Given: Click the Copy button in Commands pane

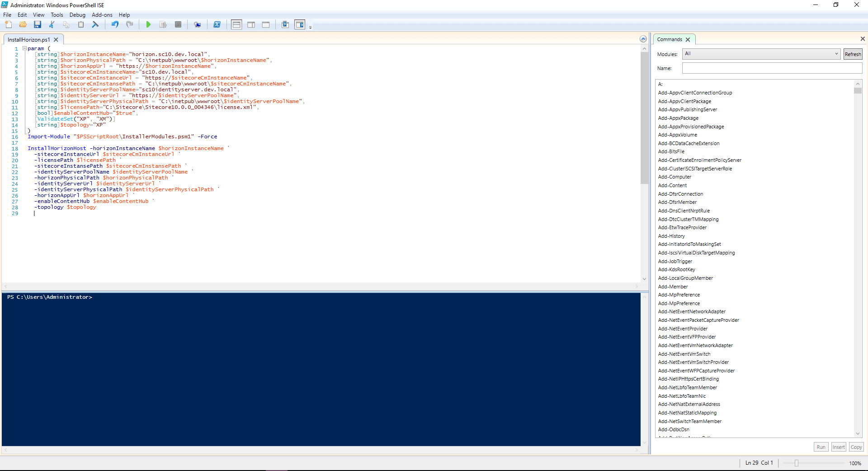Looking at the screenshot, I should (x=856, y=447).
